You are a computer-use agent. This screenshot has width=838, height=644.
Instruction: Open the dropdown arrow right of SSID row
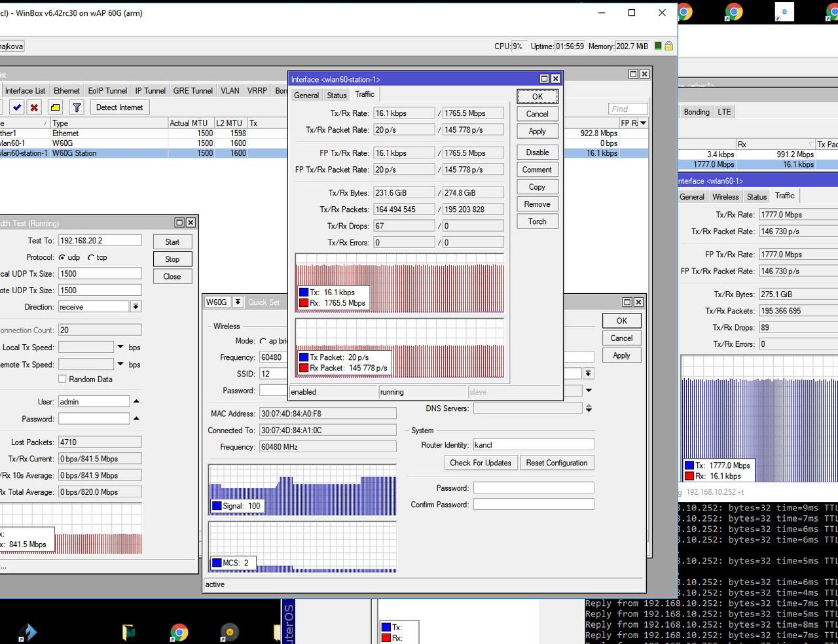point(589,374)
